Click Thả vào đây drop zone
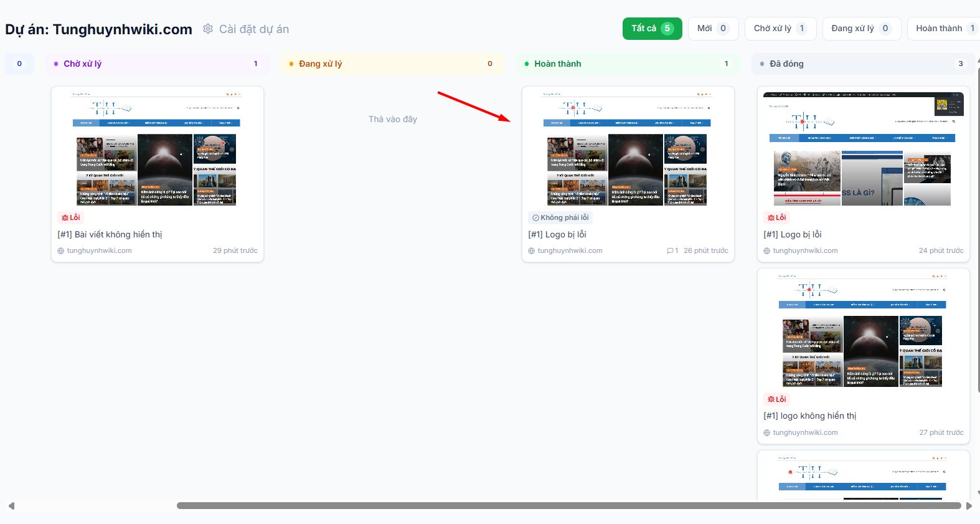This screenshot has width=980, height=524. 392,119
